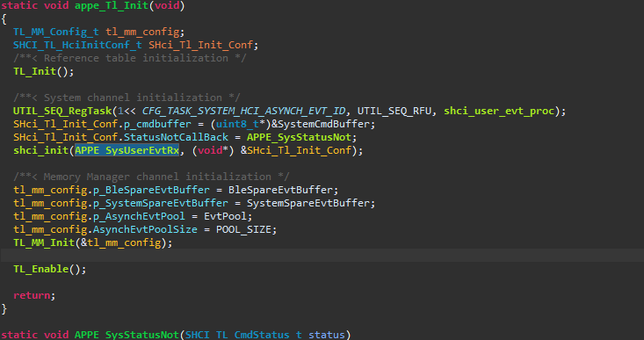This screenshot has height=340, width=644.
Task: Click the Reference table initialization comment
Action: click(x=129, y=58)
